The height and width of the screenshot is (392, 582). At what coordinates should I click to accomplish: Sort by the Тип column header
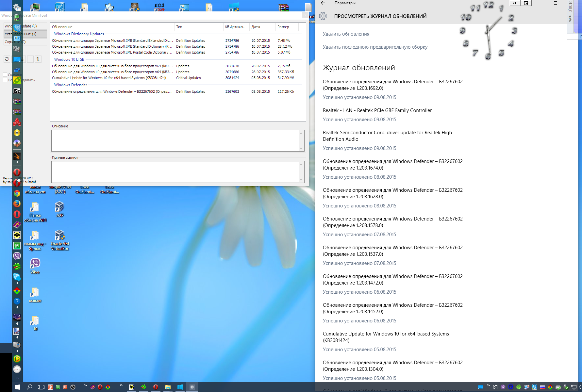tap(199, 27)
